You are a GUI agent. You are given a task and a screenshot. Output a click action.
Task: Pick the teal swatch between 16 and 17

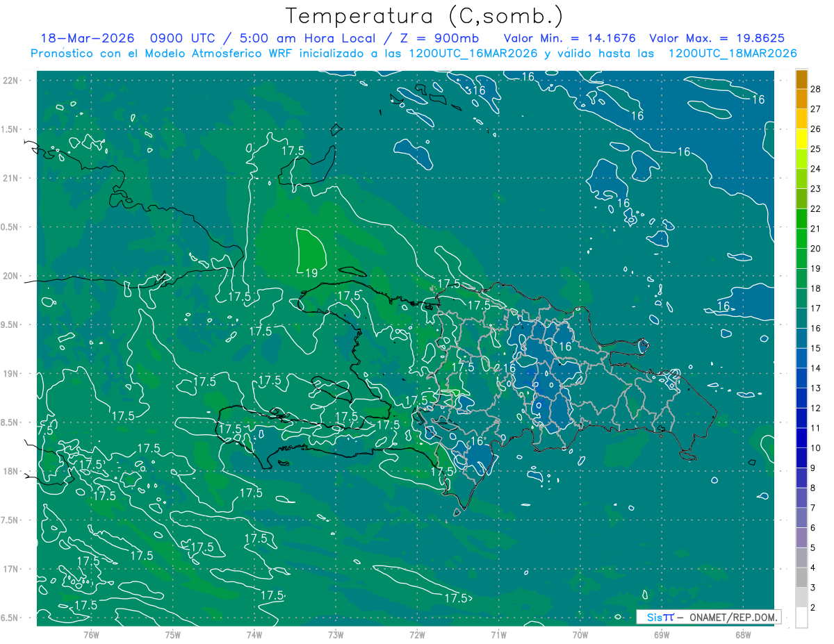801,318
